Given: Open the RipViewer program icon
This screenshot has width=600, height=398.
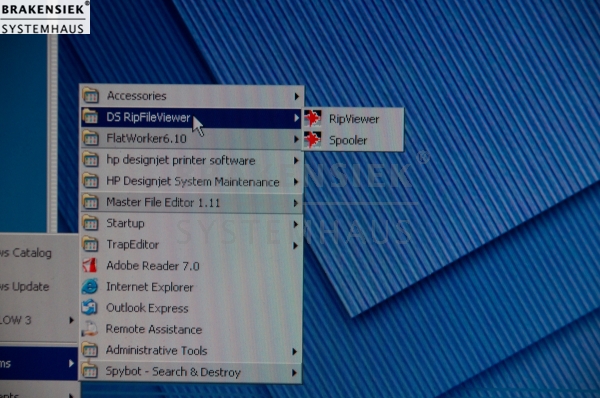Looking at the screenshot, I should click(313, 119).
